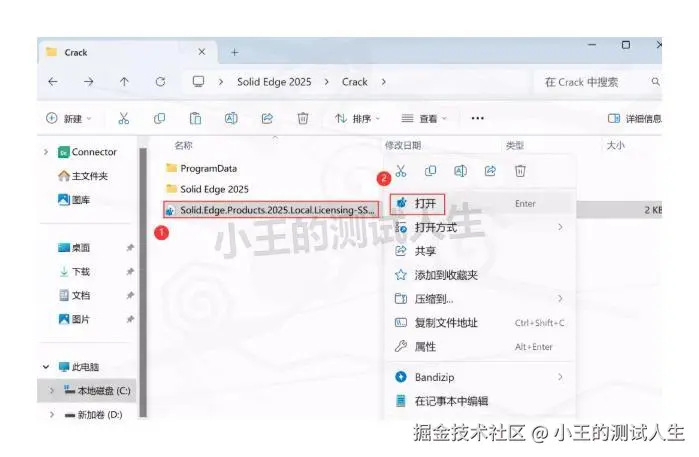The height and width of the screenshot is (457, 699).
Task: Expand chevron after Solid Edge 2025 breadcrumb
Action: click(326, 82)
